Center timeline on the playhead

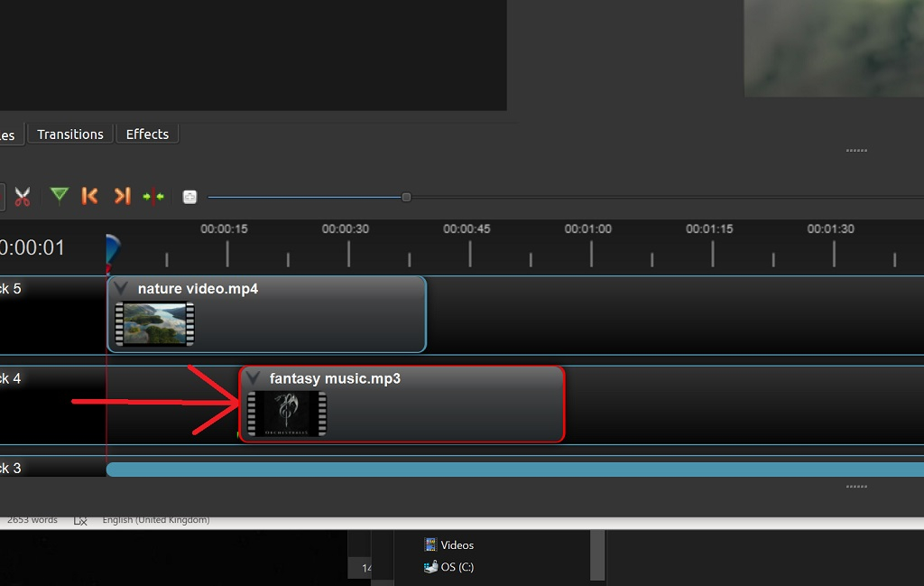[x=153, y=196]
